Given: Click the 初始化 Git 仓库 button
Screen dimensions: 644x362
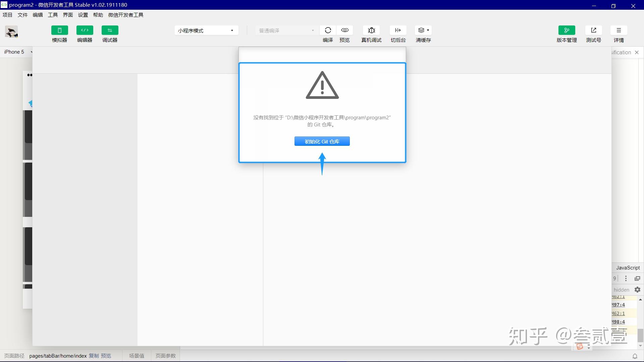Looking at the screenshot, I should click(322, 141).
